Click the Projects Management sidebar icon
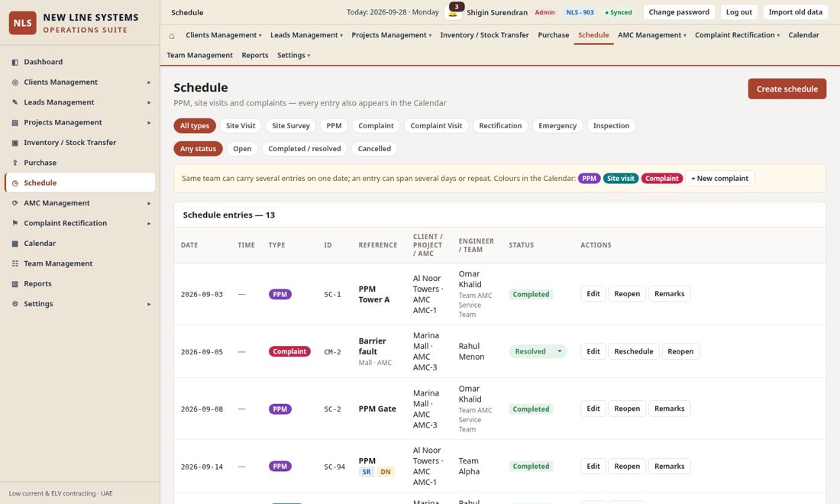This screenshot has width=840, height=504. pos(15,123)
